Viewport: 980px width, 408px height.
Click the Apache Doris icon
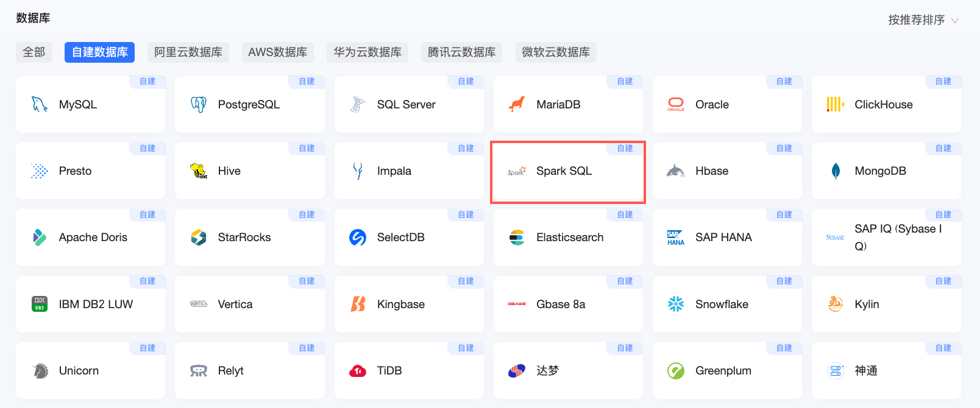(x=40, y=237)
